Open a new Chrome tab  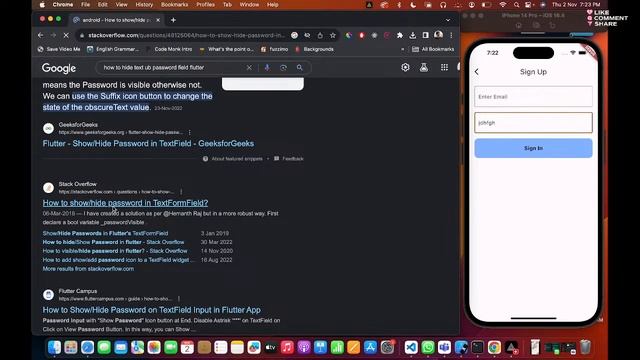(x=173, y=20)
